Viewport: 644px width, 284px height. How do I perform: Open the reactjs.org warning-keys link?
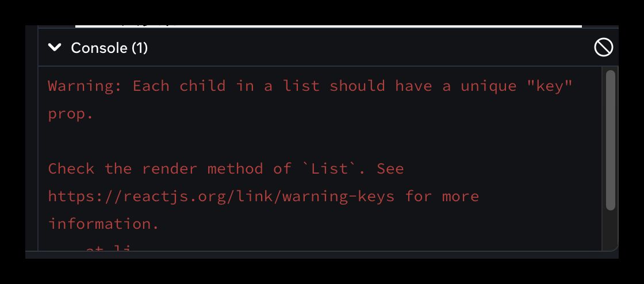click(x=221, y=197)
